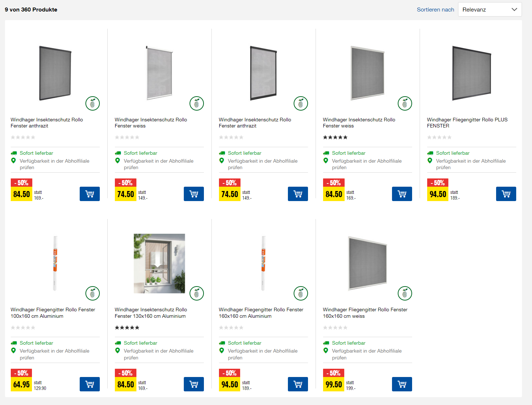Open Fliegengitter Rollo 160x160 cm weiss title
Image resolution: width=532 pixels, height=405 pixels.
365,313
